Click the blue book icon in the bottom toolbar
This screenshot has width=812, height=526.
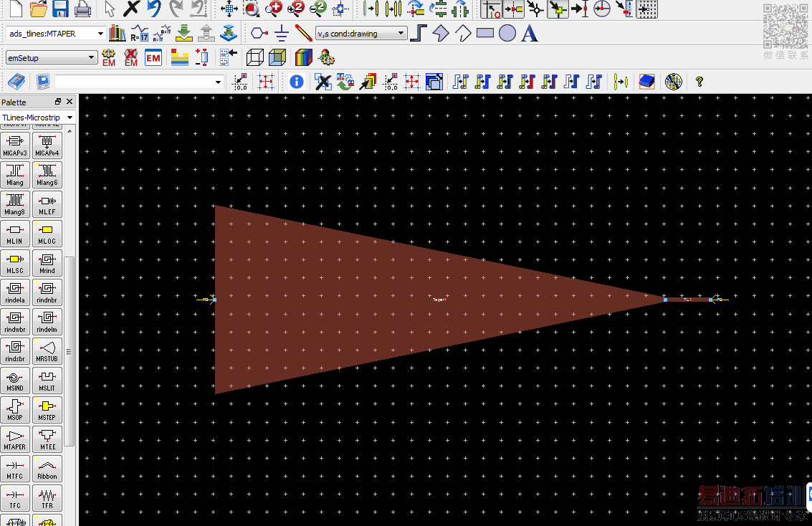coord(646,81)
